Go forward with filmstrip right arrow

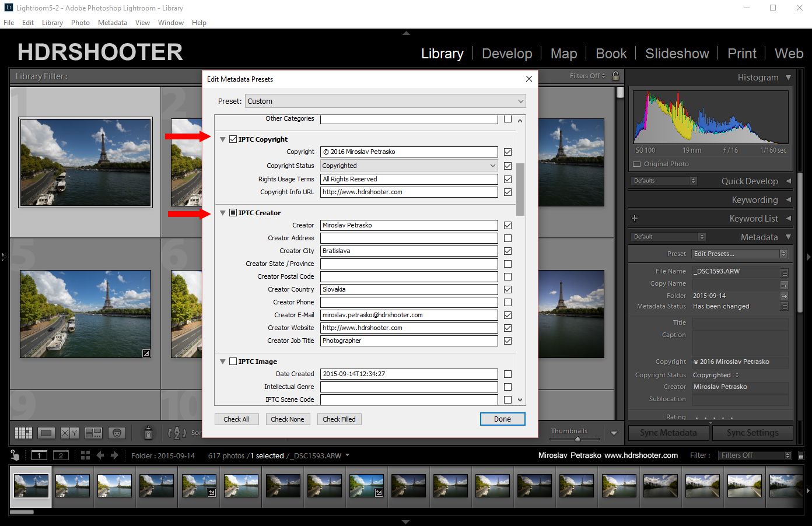point(114,455)
